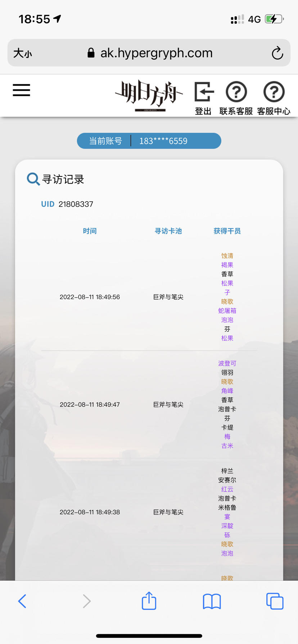Tap timestamp 2022-08-11 18:49:56
This screenshot has height=644, width=298.
(x=90, y=297)
